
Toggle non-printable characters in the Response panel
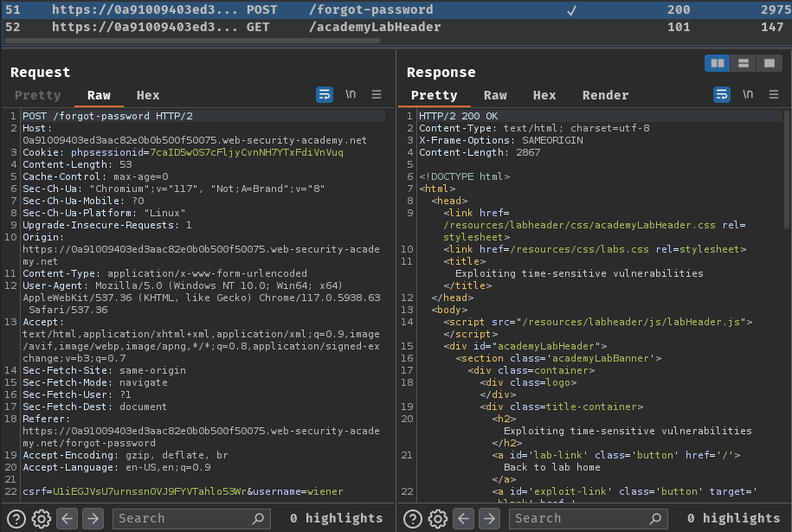tap(748, 94)
